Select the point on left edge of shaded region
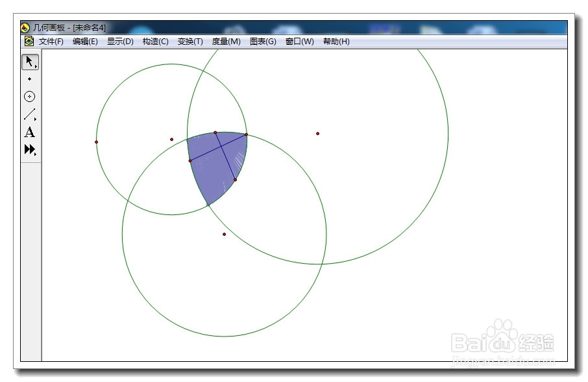588x382 pixels. tap(190, 160)
